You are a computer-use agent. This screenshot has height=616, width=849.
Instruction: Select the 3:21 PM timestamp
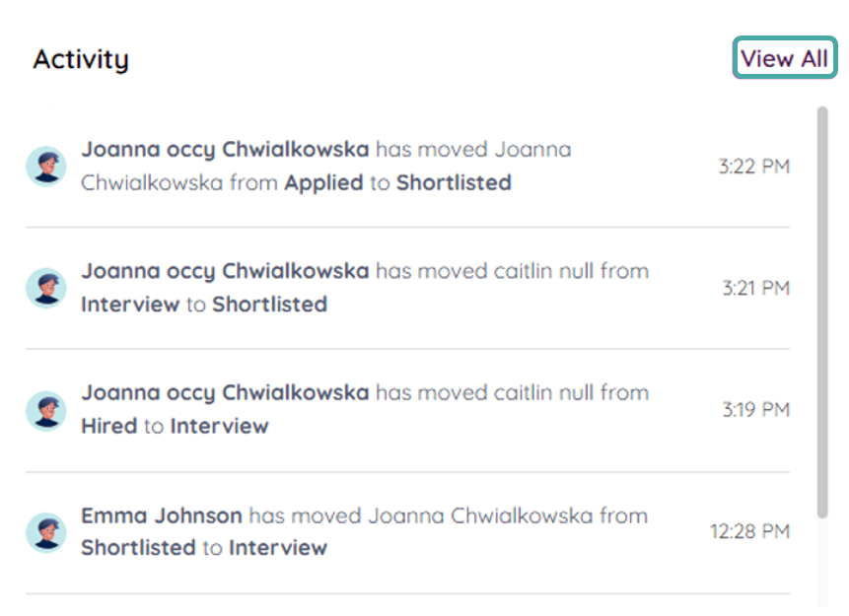[755, 288]
